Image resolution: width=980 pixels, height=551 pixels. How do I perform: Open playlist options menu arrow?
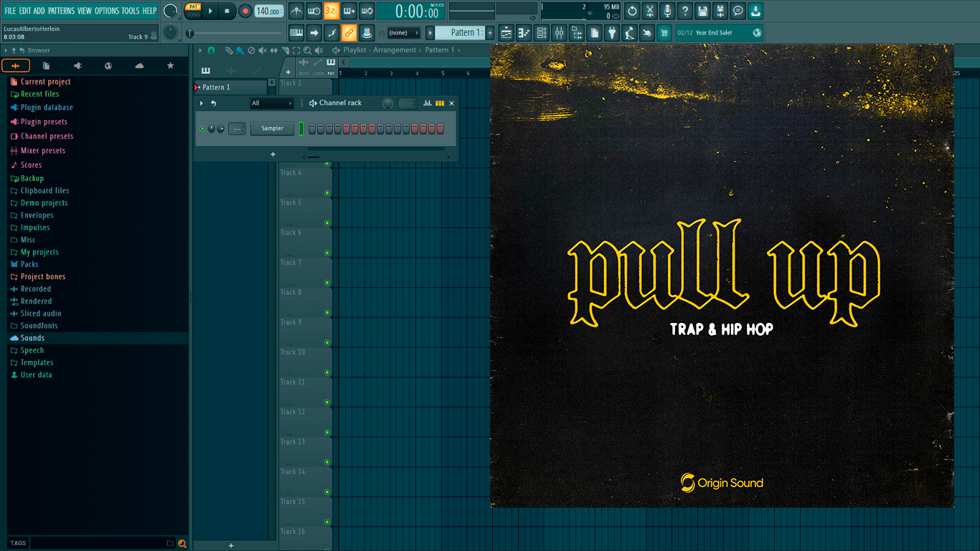click(x=200, y=50)
